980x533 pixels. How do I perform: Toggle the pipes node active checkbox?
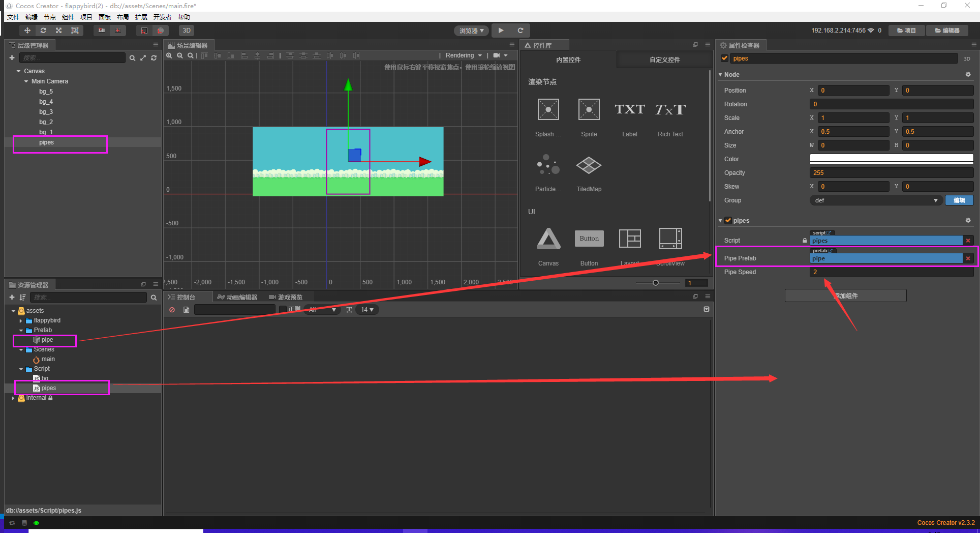tap(725, 58)
